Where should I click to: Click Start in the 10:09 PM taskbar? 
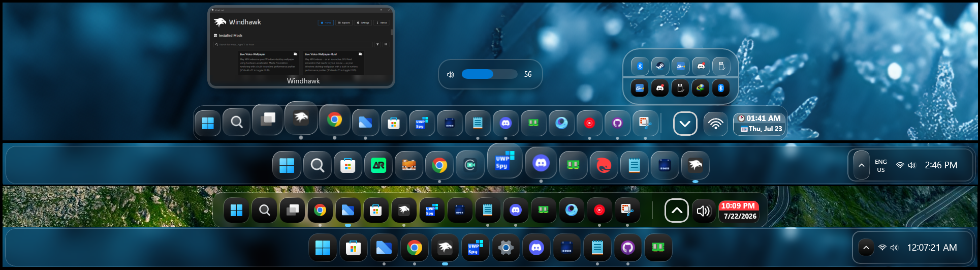[237, 210]
